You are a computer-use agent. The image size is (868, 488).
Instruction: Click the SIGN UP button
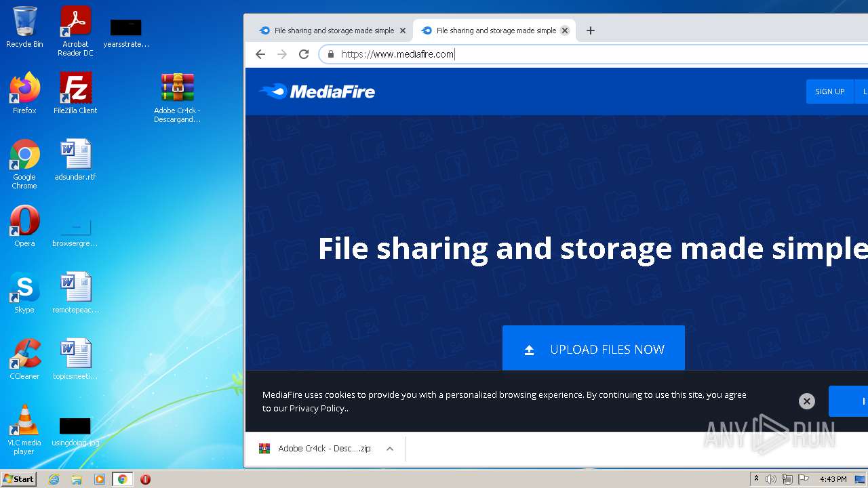(x=830, y=91)
